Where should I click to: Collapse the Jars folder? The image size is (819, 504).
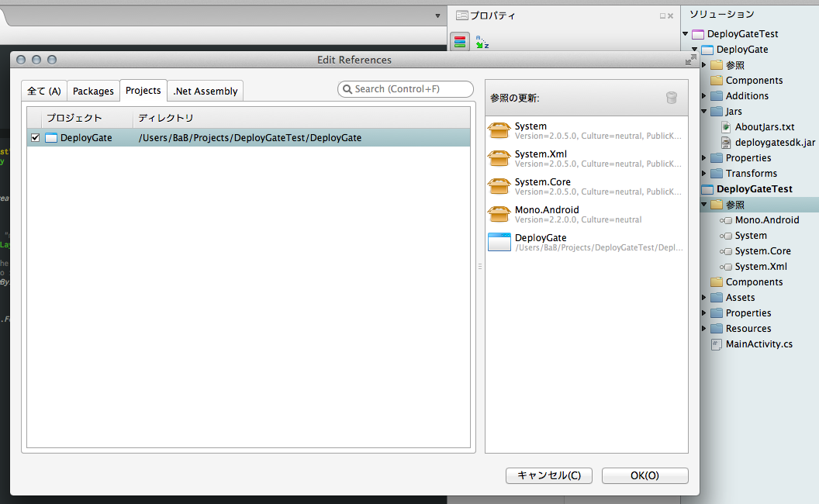[x=704, y=111]
